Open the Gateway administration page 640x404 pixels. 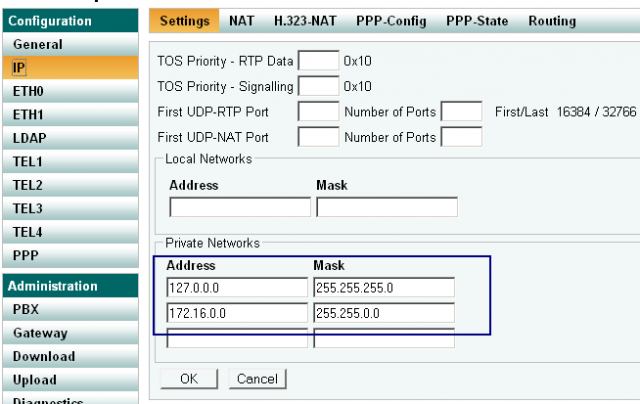tap(70, 333)
